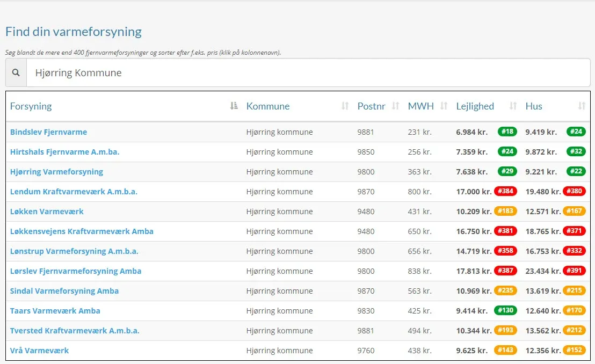Click the Postnr column sort arrows
This screenshot has height=364, width=595.
395,106
